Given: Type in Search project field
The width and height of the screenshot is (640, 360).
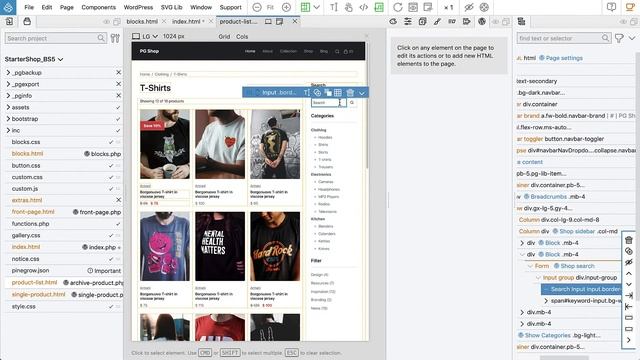Looking at the screenshot, I should (56, 38).
